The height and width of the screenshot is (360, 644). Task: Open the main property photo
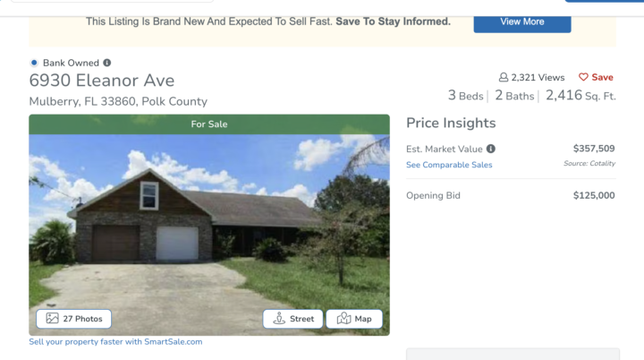pyautogui.click(x=209, y=224)
